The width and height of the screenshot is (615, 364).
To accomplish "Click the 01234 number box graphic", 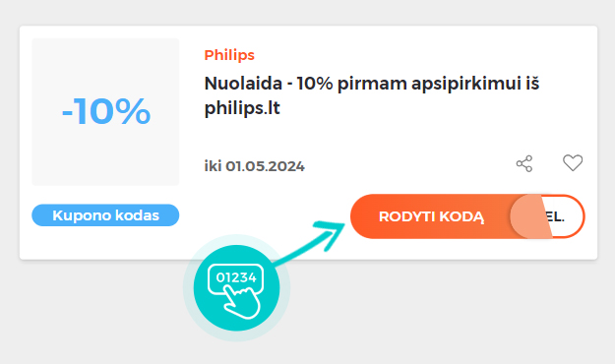I will (235, 278).
